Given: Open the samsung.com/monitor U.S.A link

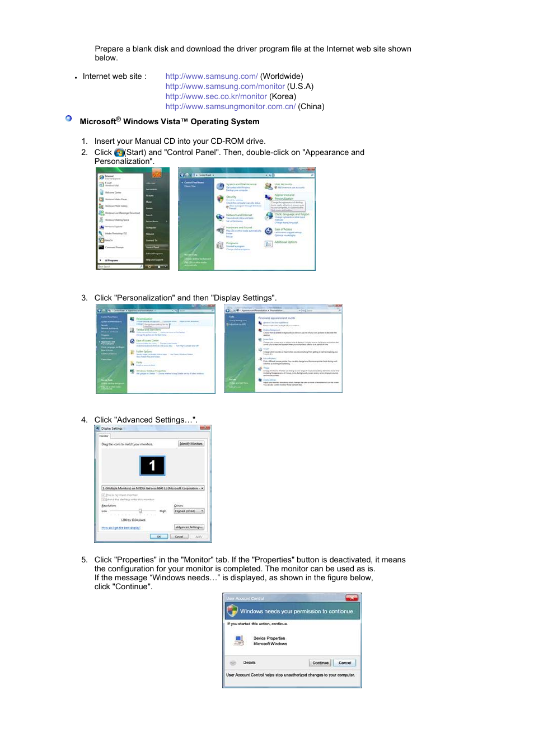Looking at the screenshot, I should click(x=225, y=86).
